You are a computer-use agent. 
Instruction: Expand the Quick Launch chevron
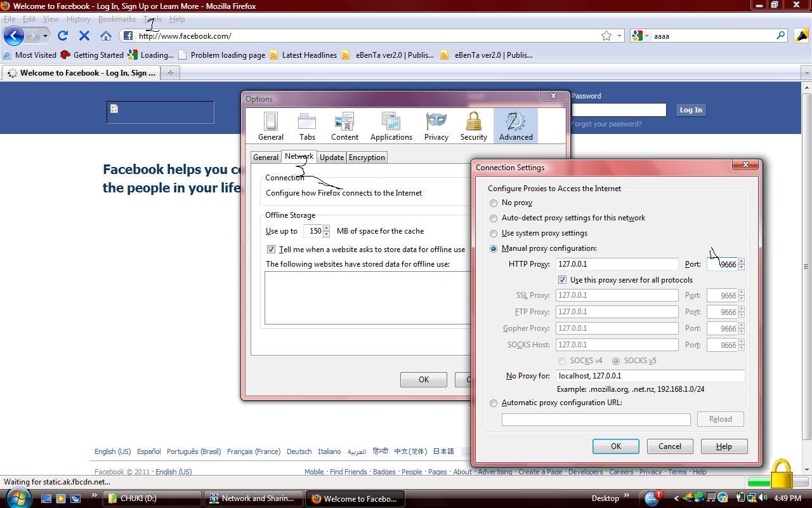[95, 496]
